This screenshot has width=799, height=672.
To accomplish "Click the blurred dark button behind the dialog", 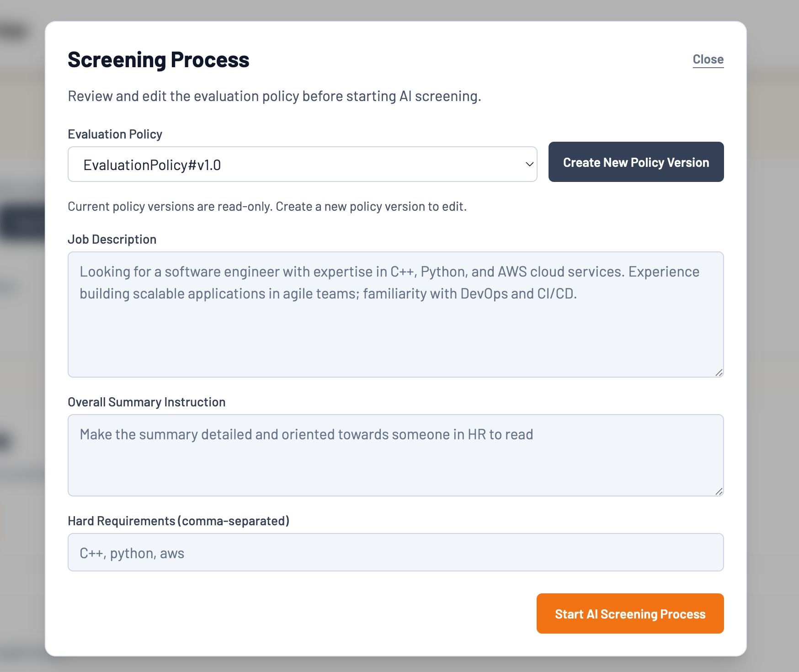I will (23, 223).
